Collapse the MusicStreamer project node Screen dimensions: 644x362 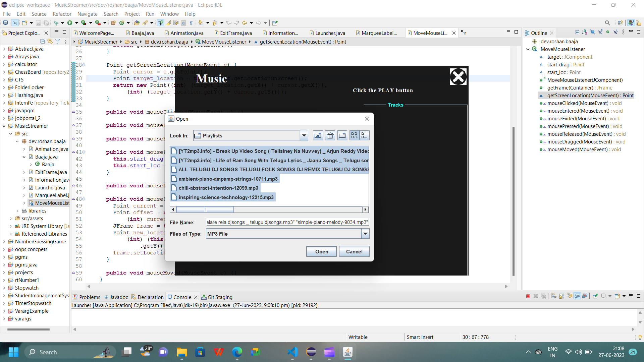4,126
